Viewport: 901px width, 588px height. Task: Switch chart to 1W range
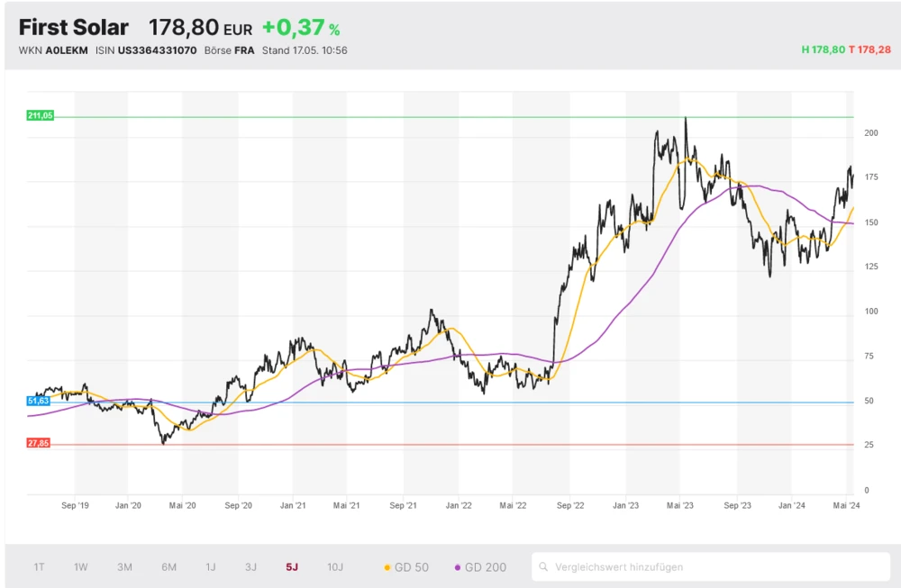tap(81, 567)
